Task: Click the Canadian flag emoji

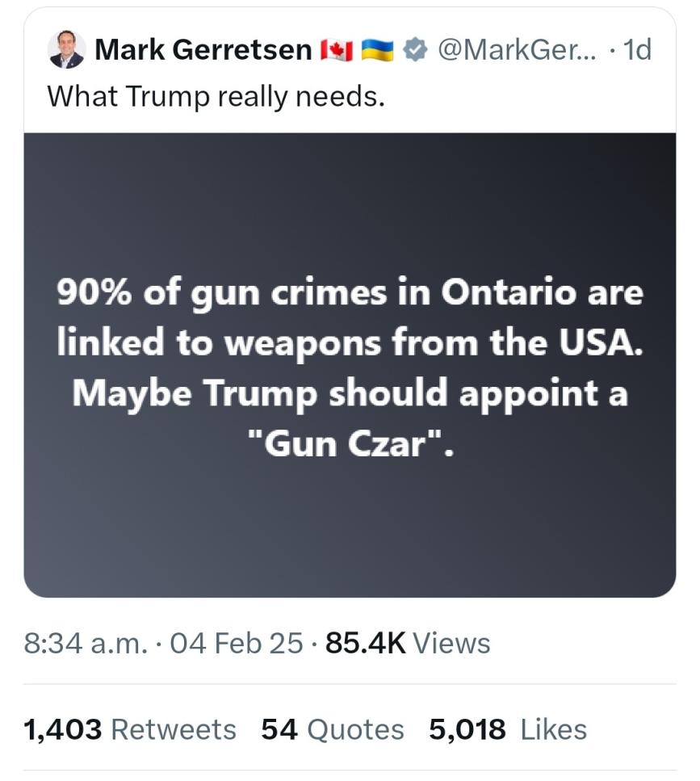Action: click(336, 51)
